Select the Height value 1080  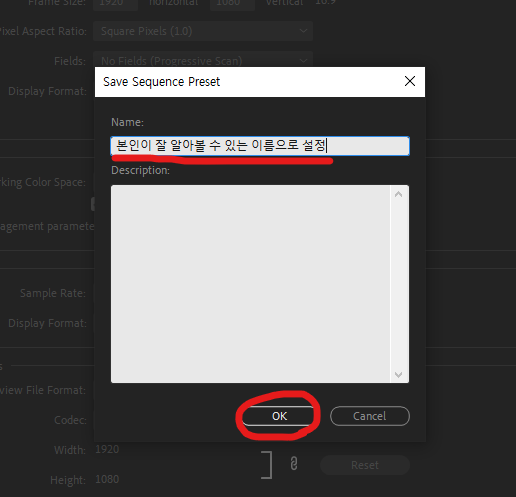107,479
